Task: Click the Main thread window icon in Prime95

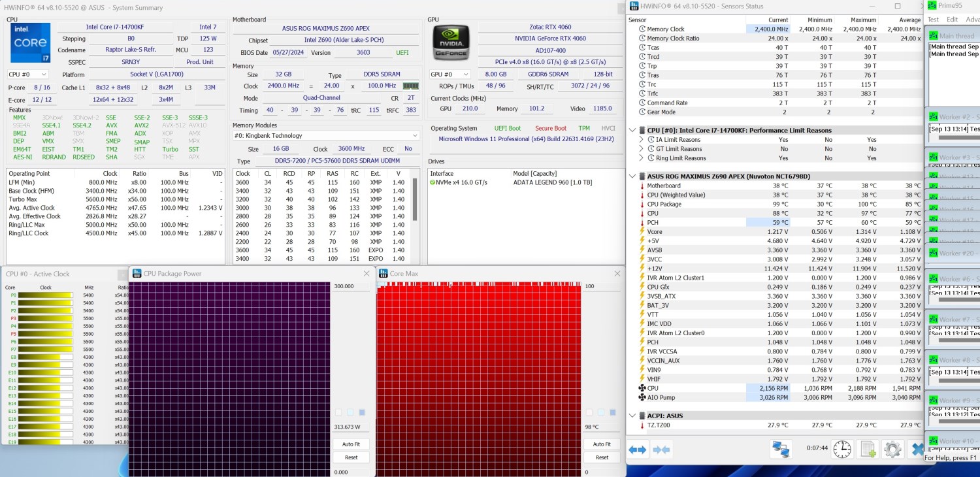Action: 933,36
